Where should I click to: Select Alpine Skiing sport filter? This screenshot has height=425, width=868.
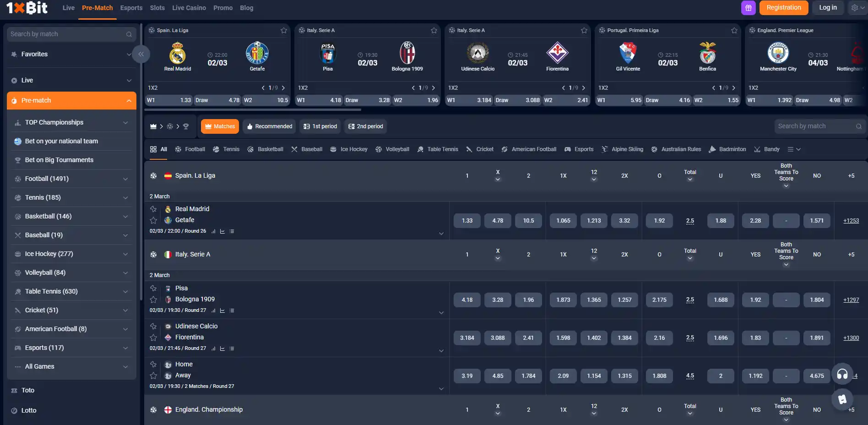(x=622, y=149)
